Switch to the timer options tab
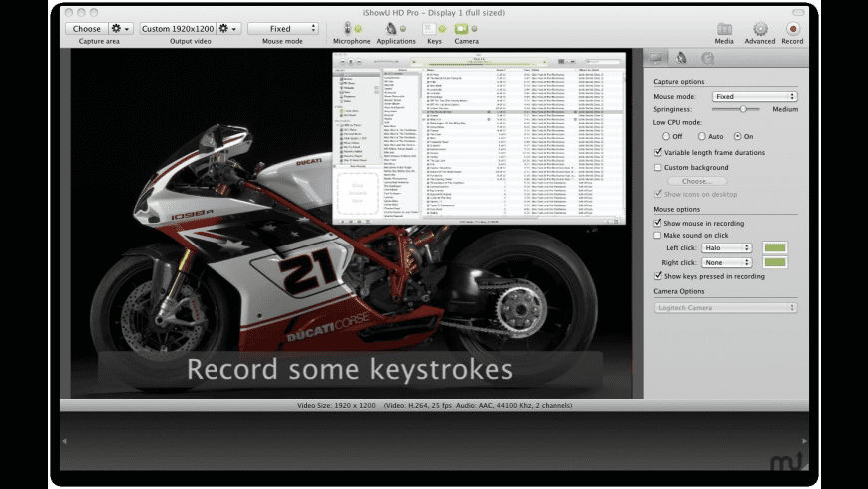This screenshot has height=489, width=868. pyautogui.click(x=707, y=58)
